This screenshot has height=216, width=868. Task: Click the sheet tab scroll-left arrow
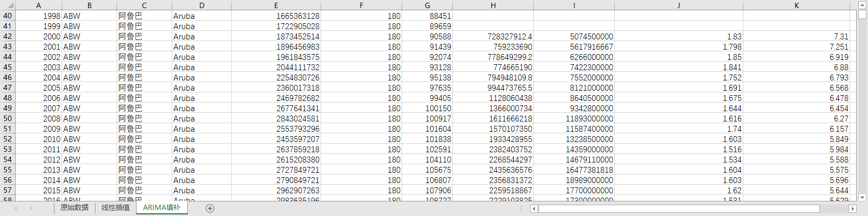point(16,208)
